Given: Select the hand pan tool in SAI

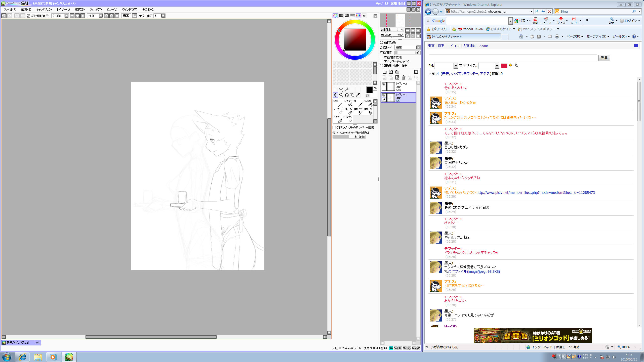Looking at the screenshot, I should [352, 95].
